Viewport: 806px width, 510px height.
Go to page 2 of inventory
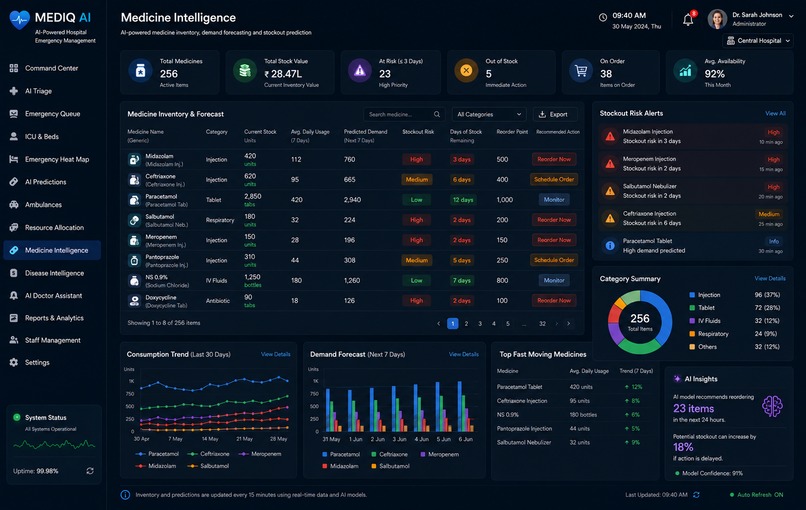pos(466,323)
